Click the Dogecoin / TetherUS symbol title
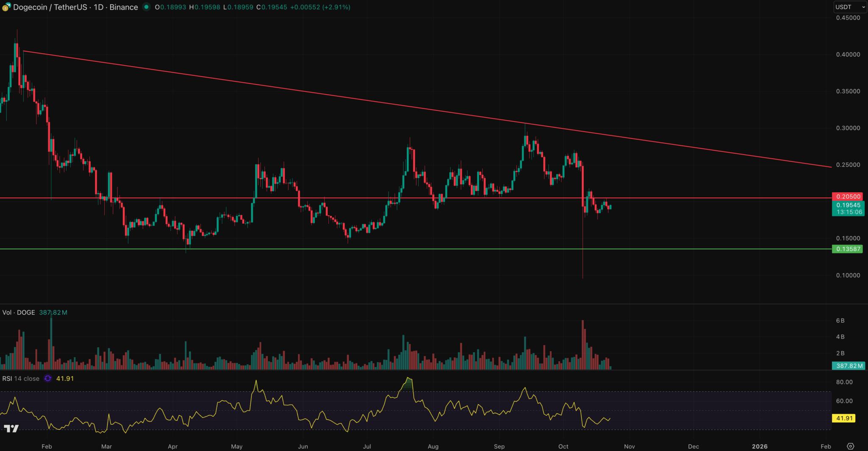The image size is (868, 451). [75, 7]
